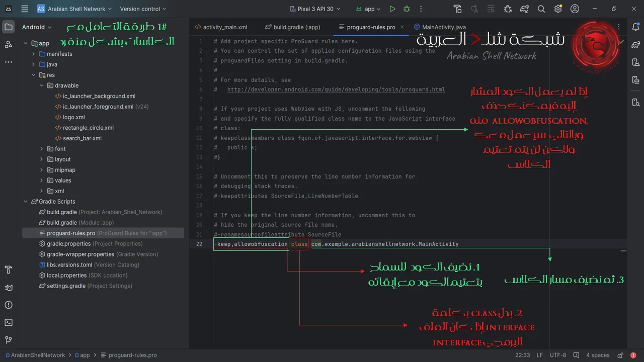Open the Pixel 3 API 30 device selector
The width and height of the screenshot is (644, 362).
coord(316,9)
